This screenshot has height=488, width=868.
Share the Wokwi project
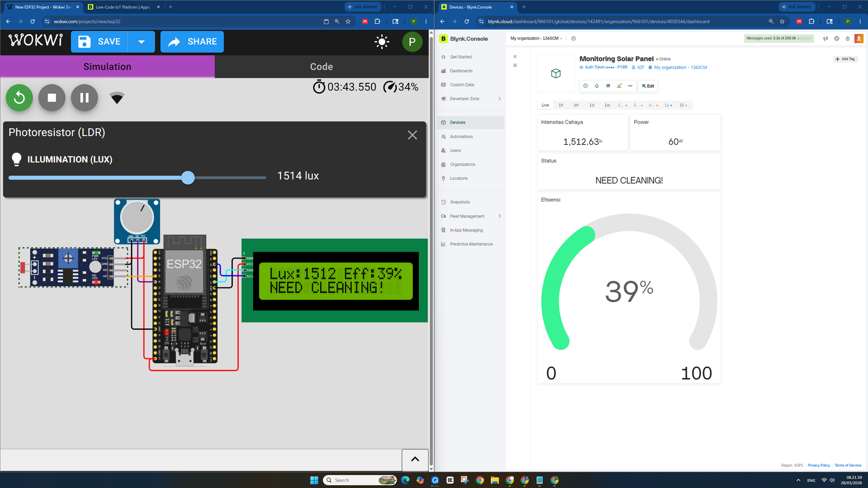click(x=192, y=42)
